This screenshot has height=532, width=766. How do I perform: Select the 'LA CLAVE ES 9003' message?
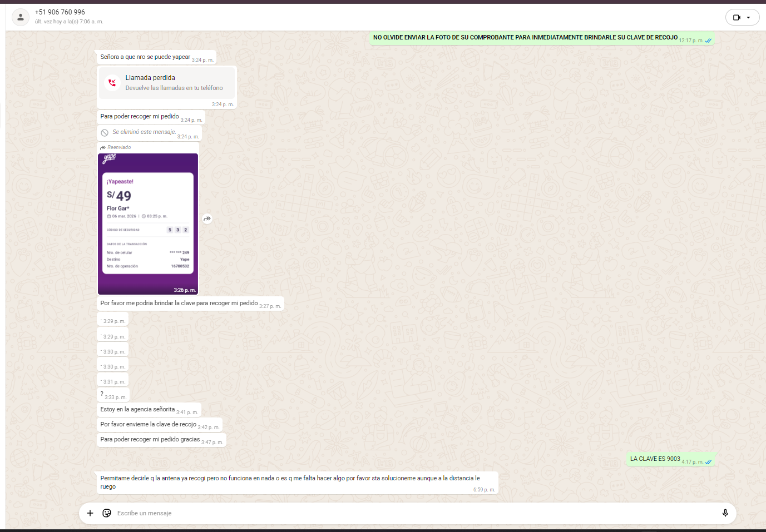(x=655, y=459)
